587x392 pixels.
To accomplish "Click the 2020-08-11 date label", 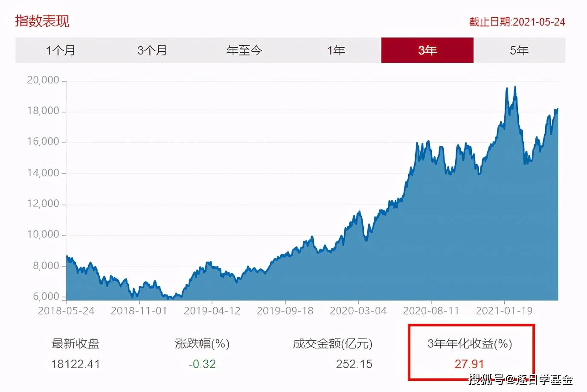I will coord(431,311).
